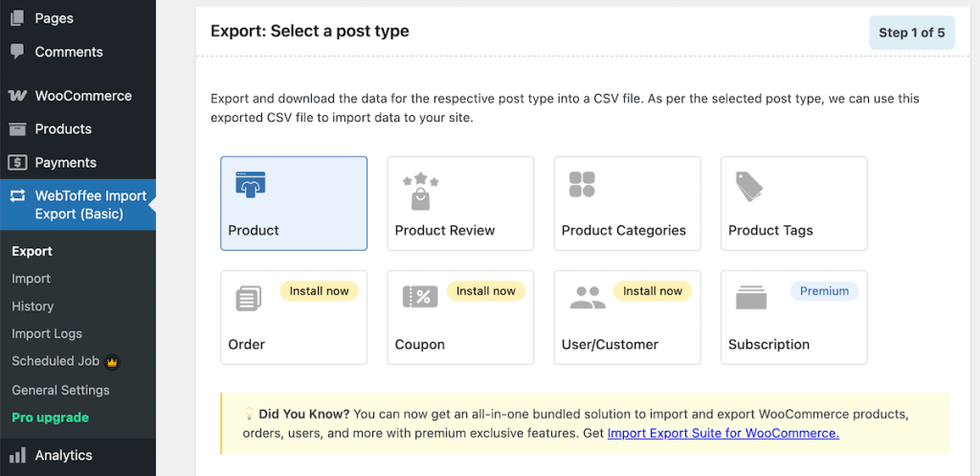The width and height of the screenshot is (980, 476).
Task: Click the User/Customer people icon
Action: point(588,298)
